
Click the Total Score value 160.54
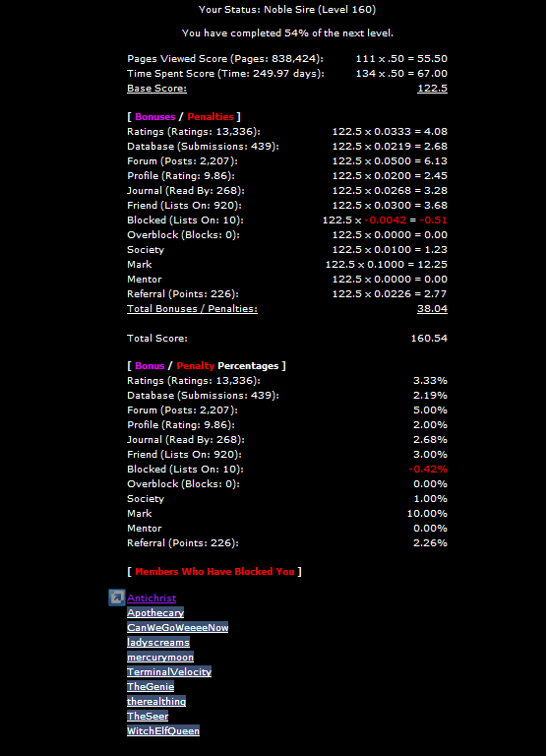click(x=429, y=338)
